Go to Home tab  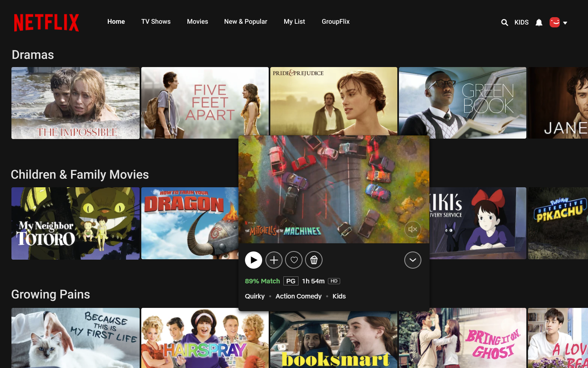116,22
